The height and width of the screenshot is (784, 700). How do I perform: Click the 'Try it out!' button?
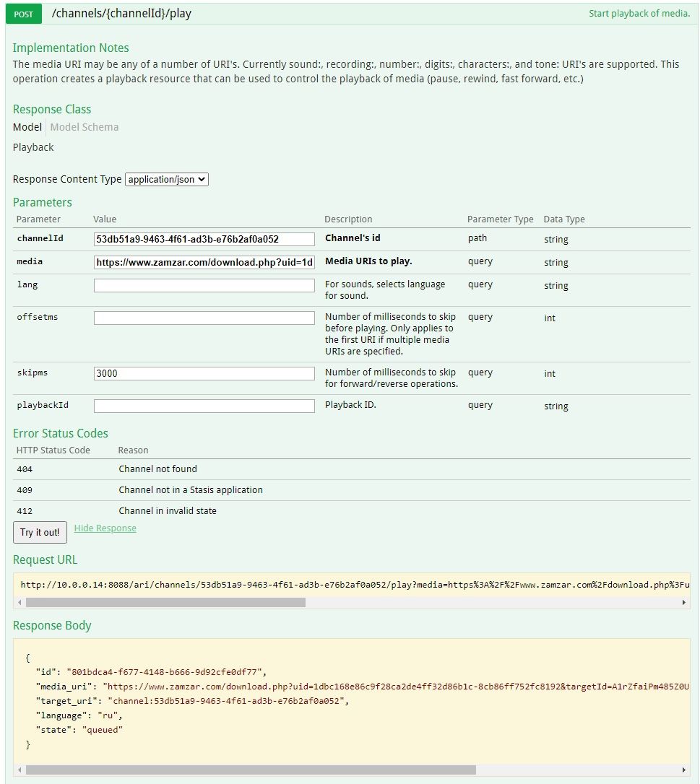click(x=40, y=533)
